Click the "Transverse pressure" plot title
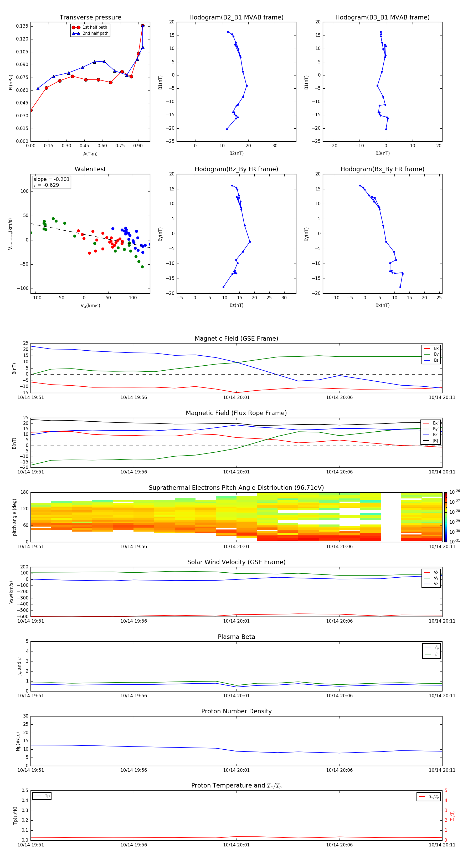 pyautogui.click(x=90, y=18)
